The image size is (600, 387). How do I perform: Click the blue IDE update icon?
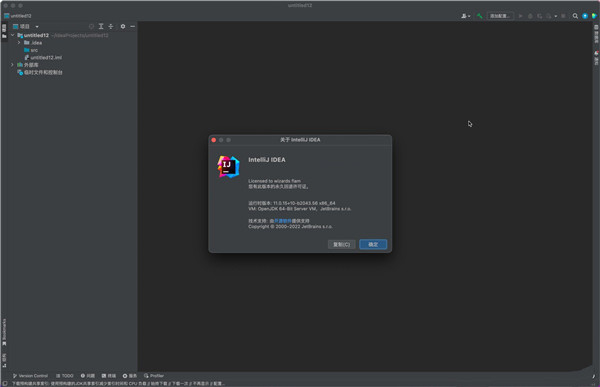point(585,16)
